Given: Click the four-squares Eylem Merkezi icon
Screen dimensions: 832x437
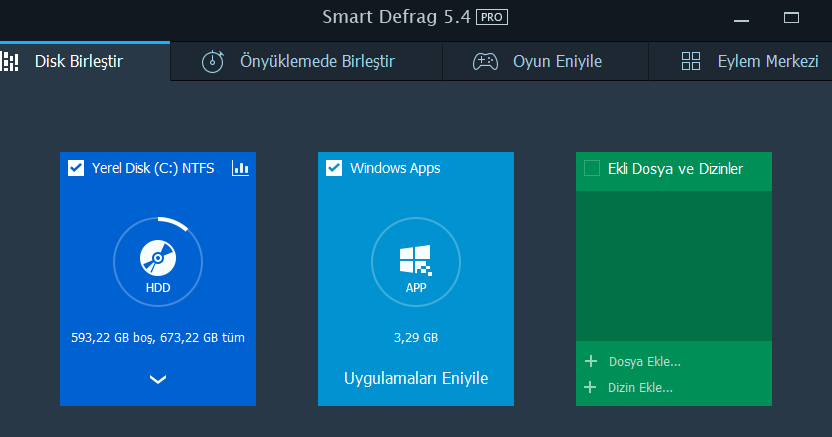Looking at the screenshot, I should (691, 62).
